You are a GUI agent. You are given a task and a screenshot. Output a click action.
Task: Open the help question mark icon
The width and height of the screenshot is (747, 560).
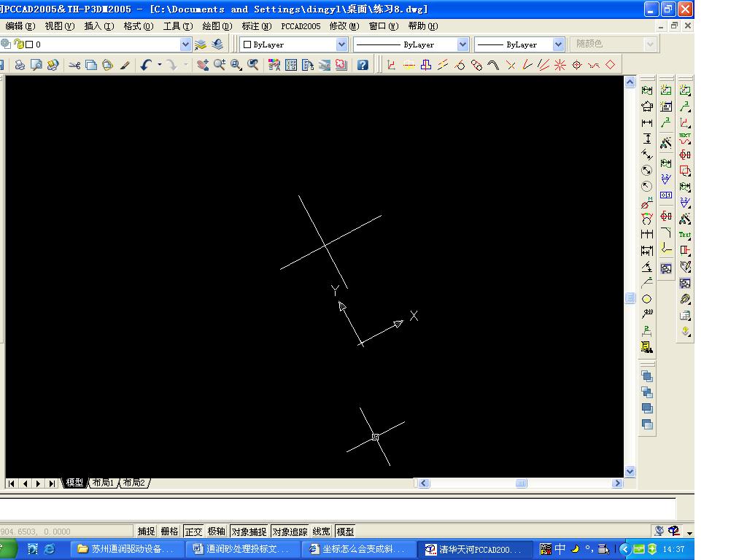point(363,65)
